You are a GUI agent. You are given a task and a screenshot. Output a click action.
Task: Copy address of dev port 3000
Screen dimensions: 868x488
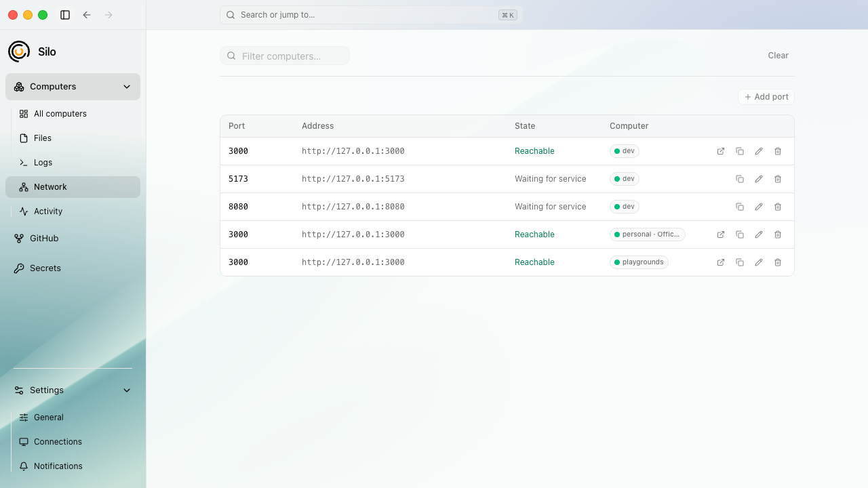pos(740,151)
